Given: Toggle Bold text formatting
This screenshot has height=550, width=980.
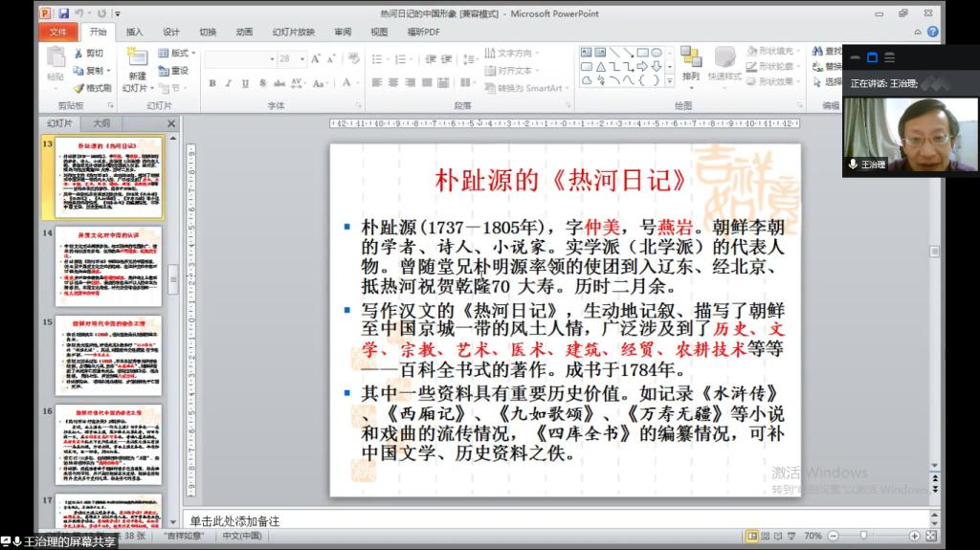Looking at the screenshot, I should click(x=212, y=83).
